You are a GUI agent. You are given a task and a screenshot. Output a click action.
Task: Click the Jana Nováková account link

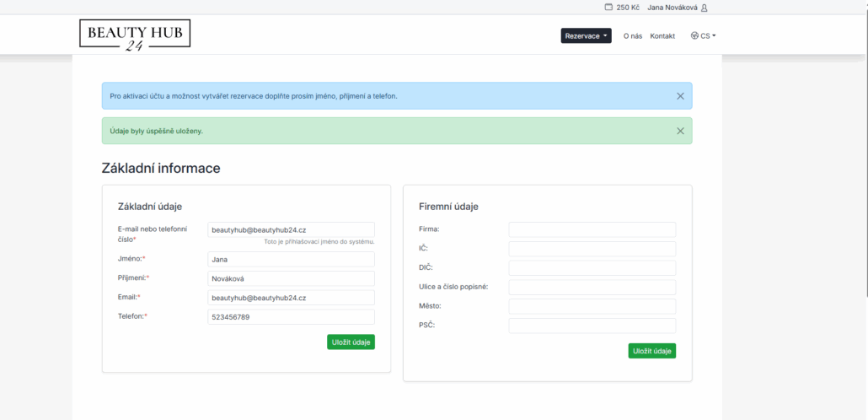pyautogui.click(x=672, y=8)
